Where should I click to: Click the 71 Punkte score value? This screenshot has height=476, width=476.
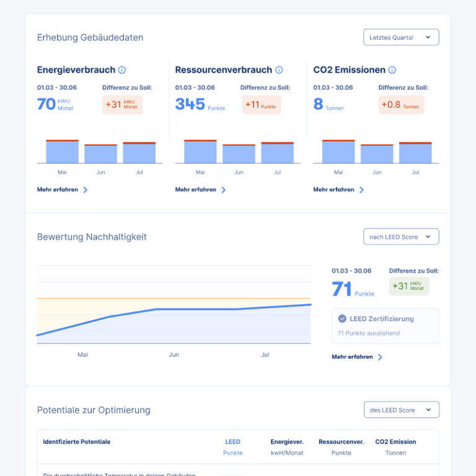click(x=353, y=289)
